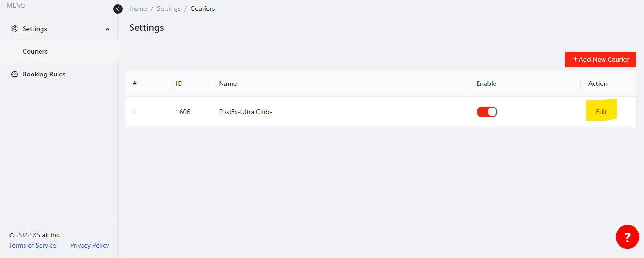
Task: Edit the PostEx-Ultra Club courier
Action: click(x=601, y=112)
